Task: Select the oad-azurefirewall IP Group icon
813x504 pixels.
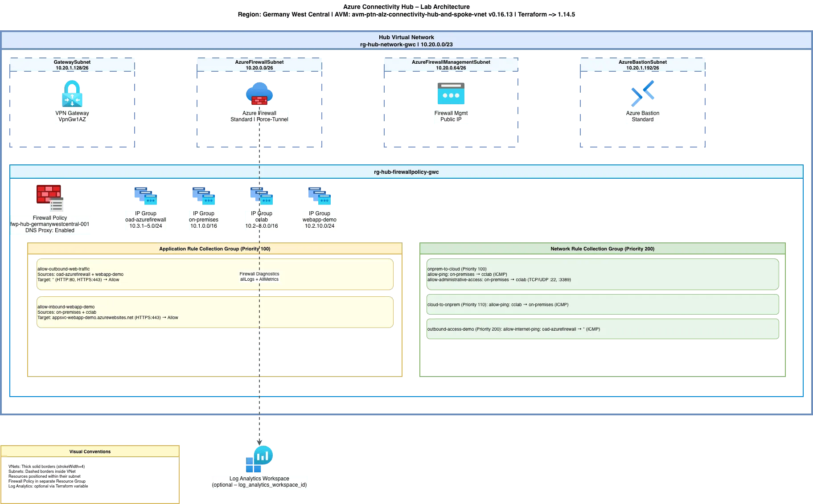Action: 146,196
